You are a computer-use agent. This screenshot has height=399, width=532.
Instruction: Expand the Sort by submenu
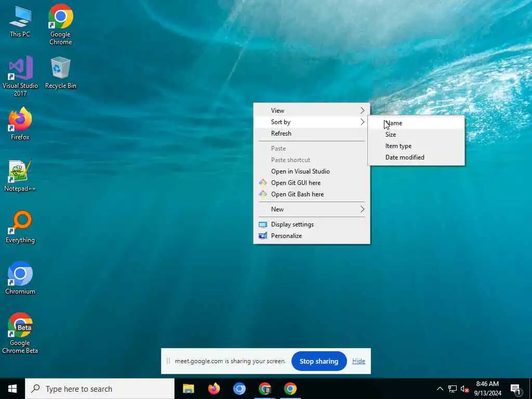pyautogui.click(x=312, y=122)
